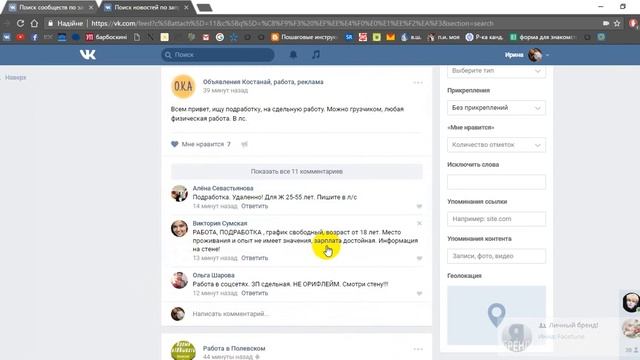Screen dimensions: 640x360
Task: Open the барбоскині bookmark
Action: 107,37
